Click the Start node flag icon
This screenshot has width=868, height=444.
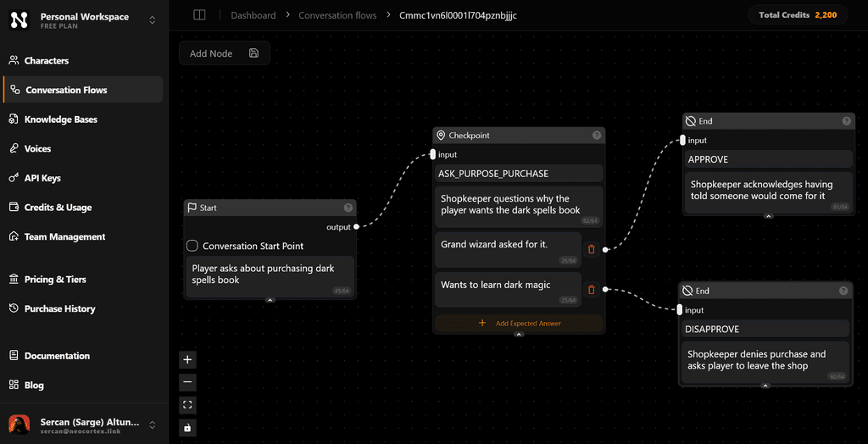(x=192, y=208)
